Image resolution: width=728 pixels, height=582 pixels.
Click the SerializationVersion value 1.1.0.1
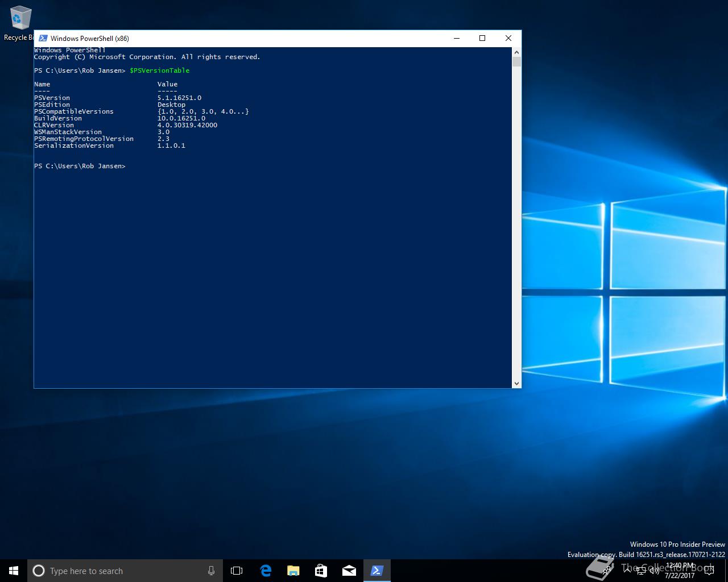[x=171, y=145]
